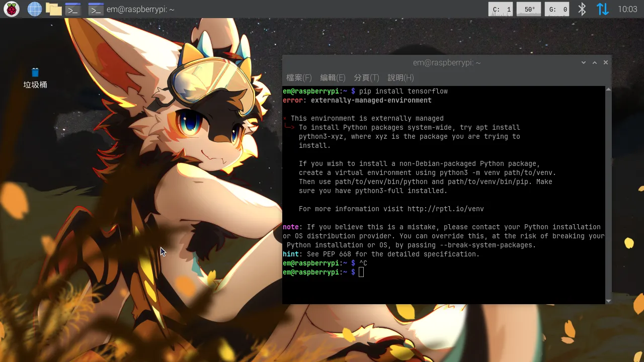Click 'This environment is externally managed' line
Image resolution: width=644 pixels, height=362 pixels.
367,119
